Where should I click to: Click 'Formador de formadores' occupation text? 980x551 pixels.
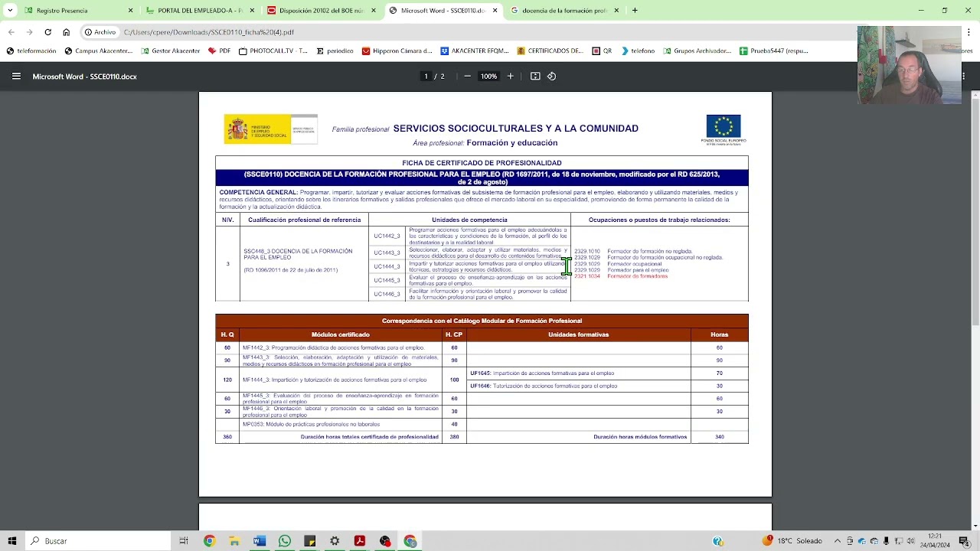637,276
